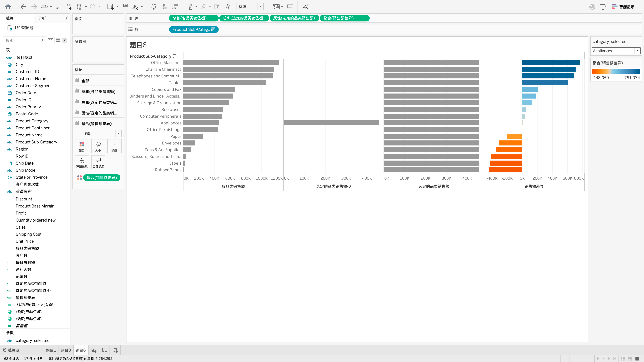
Task: Open the Detail marks card
Action: [82, 162]
